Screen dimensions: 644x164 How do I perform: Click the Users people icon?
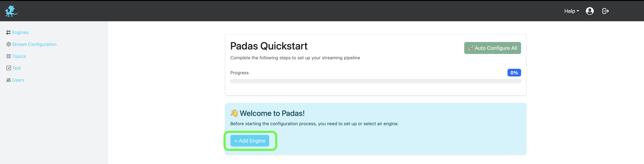(x=9, y=80)
